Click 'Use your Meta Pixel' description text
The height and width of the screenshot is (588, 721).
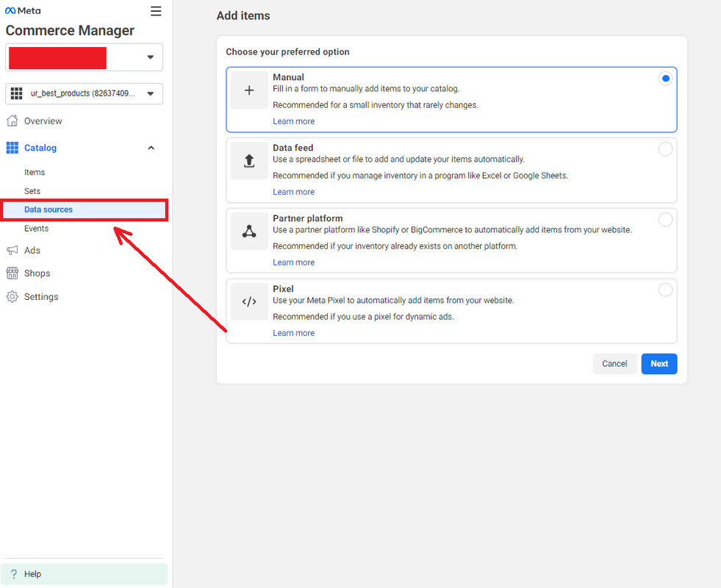pos(393,300)
